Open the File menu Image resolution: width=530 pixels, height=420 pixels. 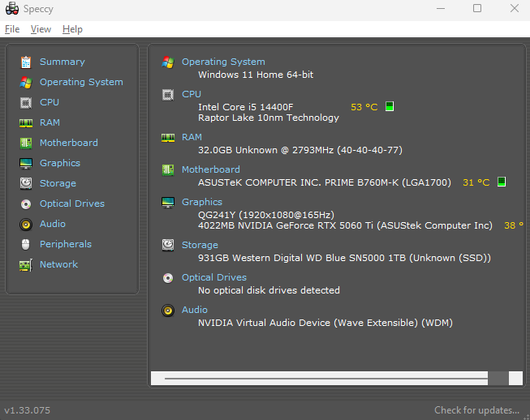[12, 29]
